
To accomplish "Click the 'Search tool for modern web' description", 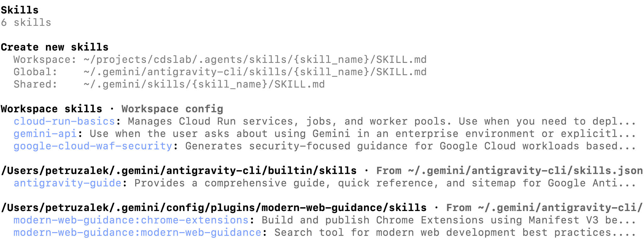I will pos(455,232).
